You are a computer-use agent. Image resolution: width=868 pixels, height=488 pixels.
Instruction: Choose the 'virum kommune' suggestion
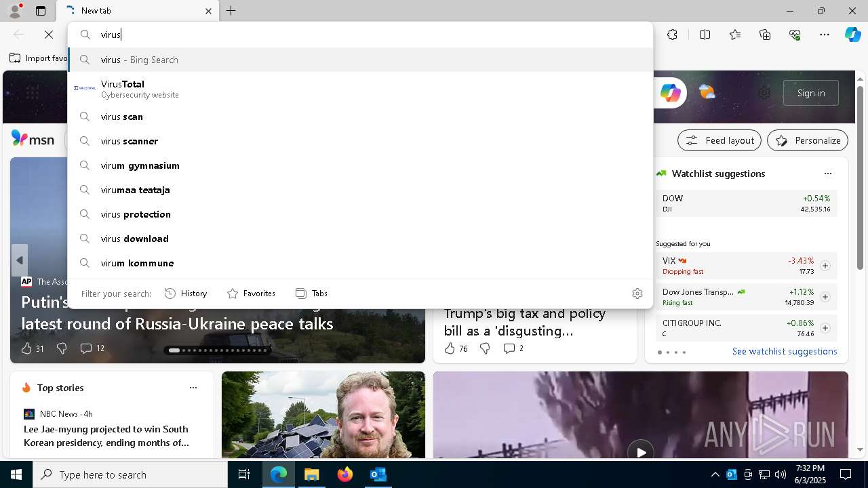pos(360,263)
